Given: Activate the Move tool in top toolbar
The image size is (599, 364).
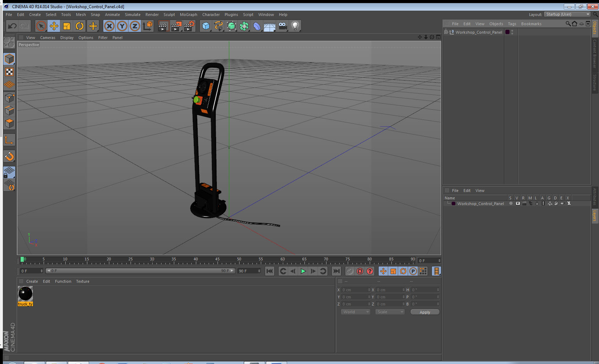Looking at the screenshot, I should pos(54,26).
